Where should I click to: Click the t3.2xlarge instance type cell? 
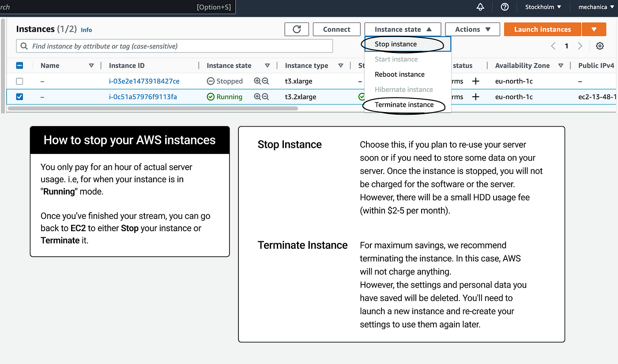pos(301,97)
